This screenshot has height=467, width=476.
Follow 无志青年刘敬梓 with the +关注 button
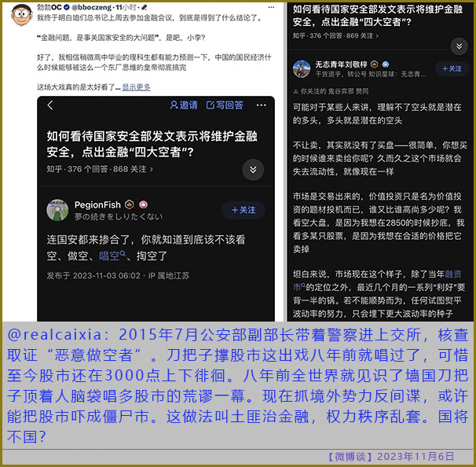coord(452,68)
